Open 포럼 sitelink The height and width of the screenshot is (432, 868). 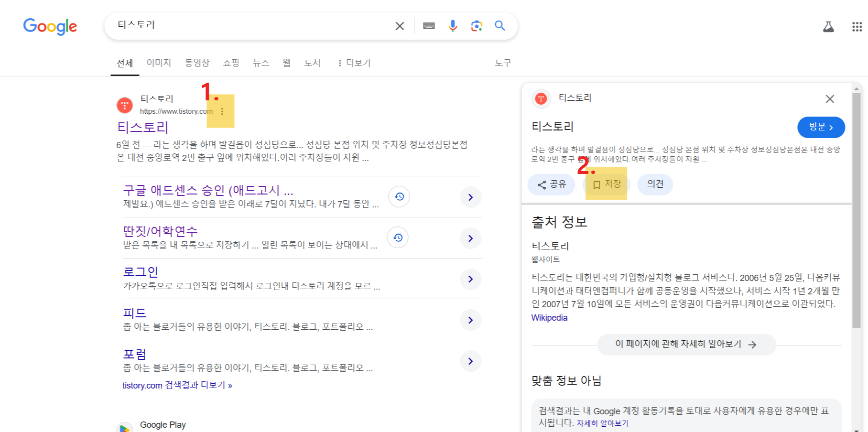(x=135, y=354)
